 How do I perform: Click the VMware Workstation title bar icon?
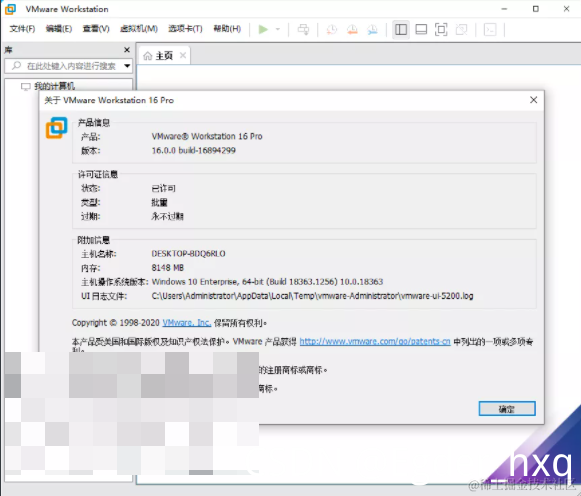click(x=10, y=9)
